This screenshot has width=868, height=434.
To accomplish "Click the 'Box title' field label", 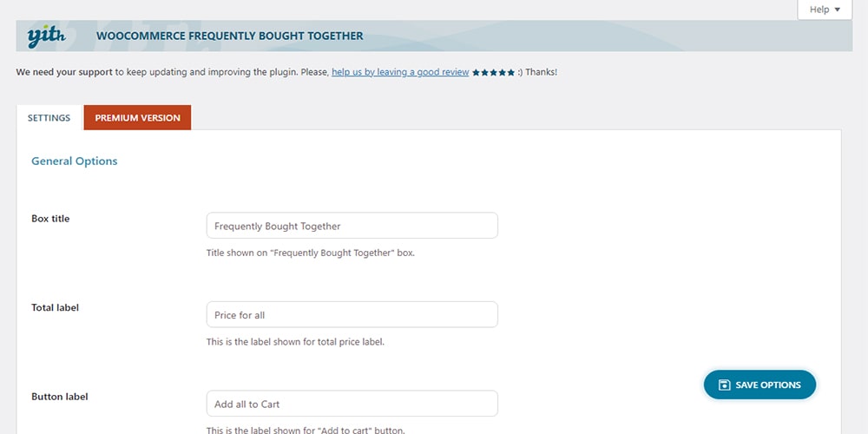I will pyautogui.click(x=50, y=219).
